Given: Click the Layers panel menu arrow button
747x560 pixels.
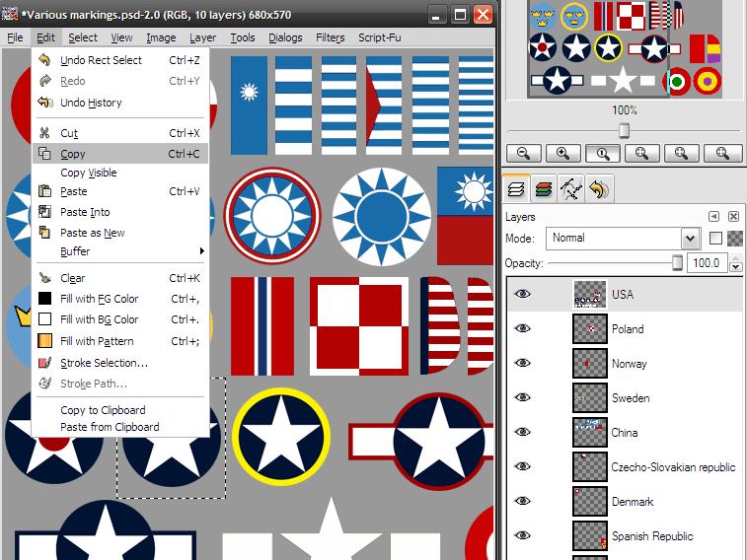Looking at the screenshot, I should pos(713,217).
